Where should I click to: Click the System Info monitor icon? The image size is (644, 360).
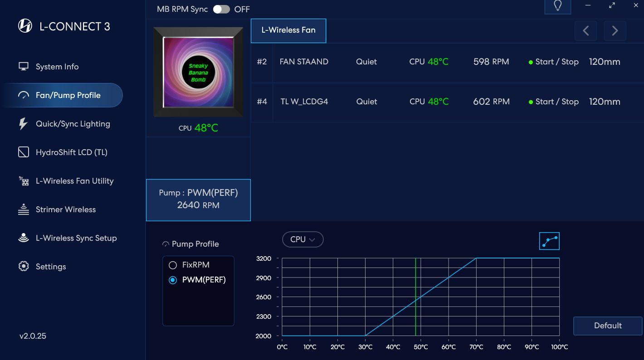click(x=24, y=67)
